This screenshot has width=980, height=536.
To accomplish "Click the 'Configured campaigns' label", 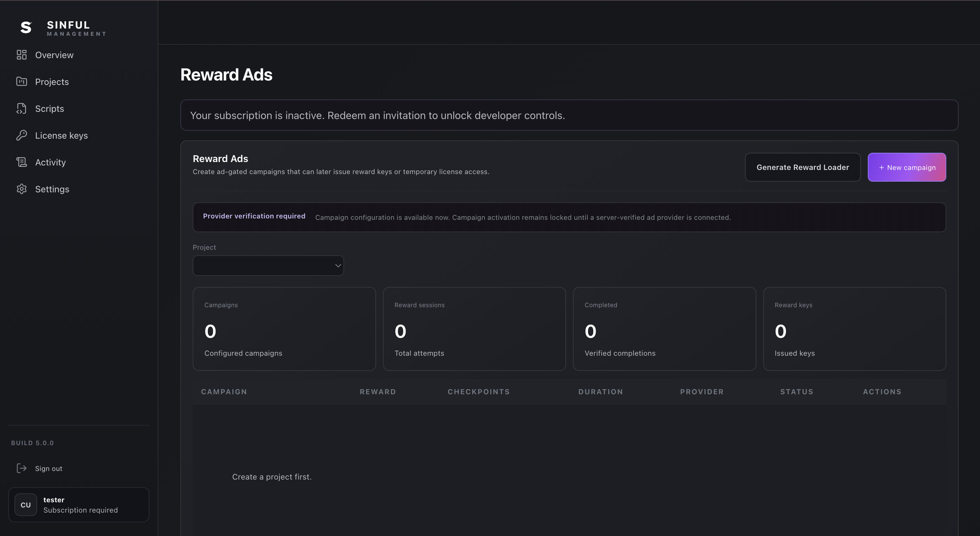I will point(244,353).
